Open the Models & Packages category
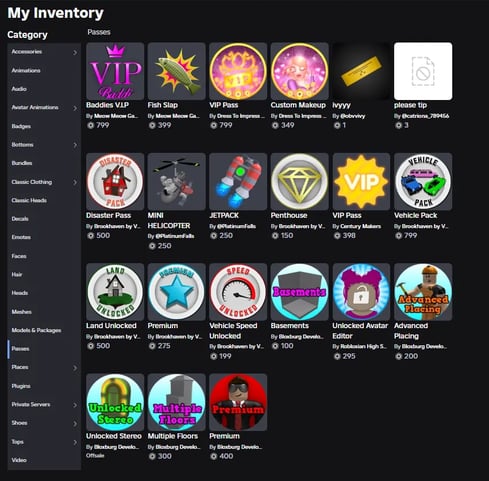489x481 pixels. (x=36, y=330)
